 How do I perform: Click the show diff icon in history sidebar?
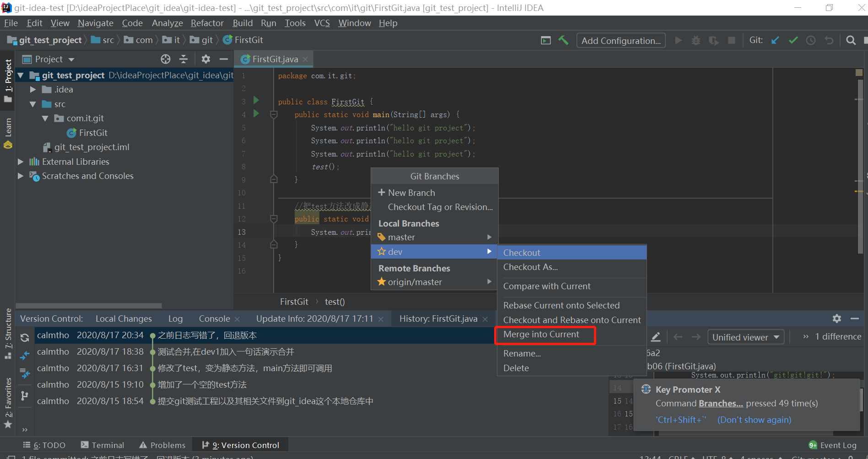point(25,355)
